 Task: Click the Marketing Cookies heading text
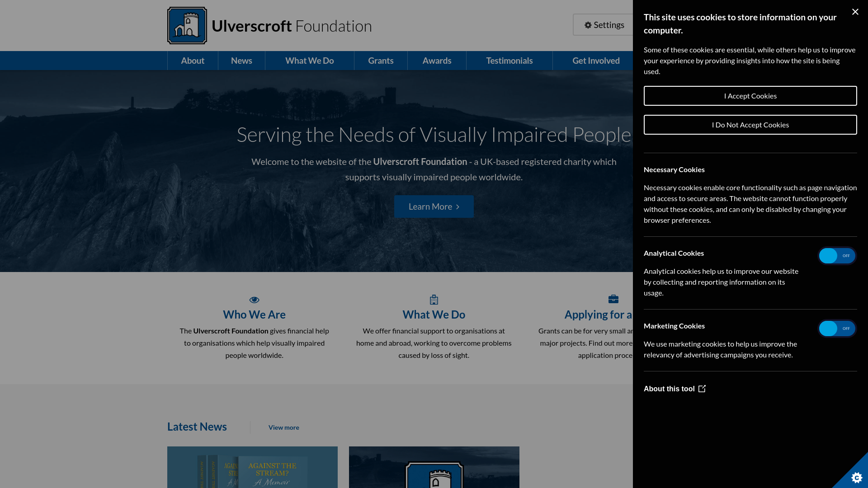tap(674, 326)
